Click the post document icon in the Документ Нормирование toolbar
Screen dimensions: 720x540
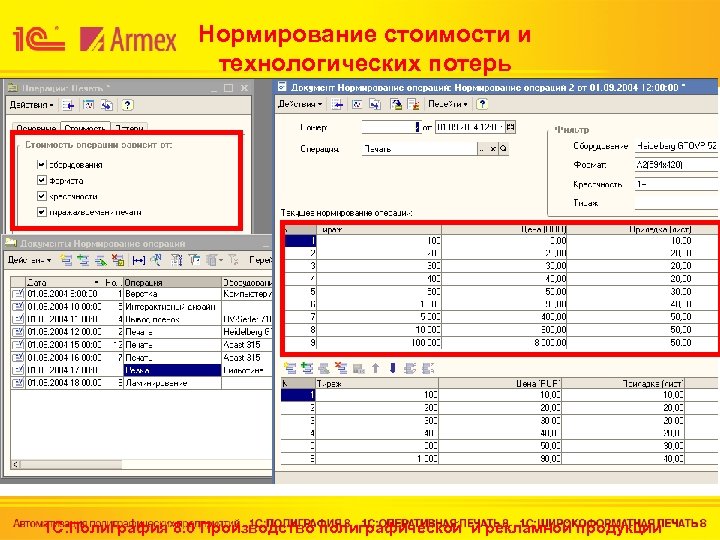[395, 104]
